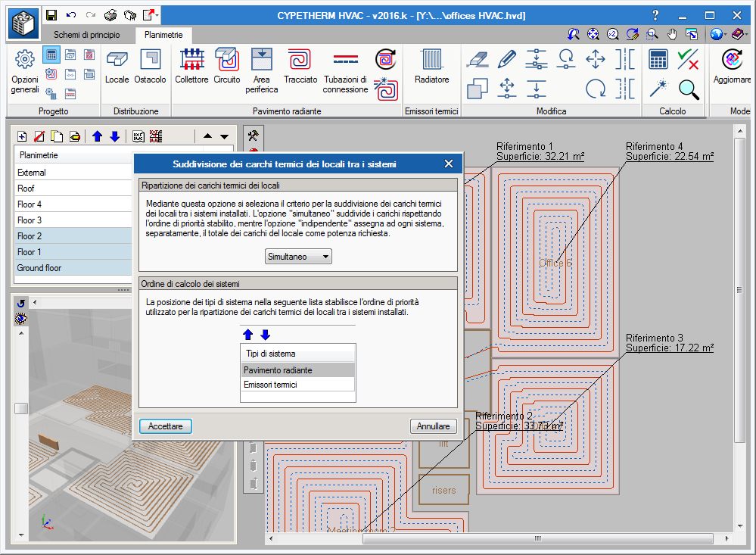This screenshot has width=756, height=555.
Task: Click the print icon in title bar
Action: [110, 15]
